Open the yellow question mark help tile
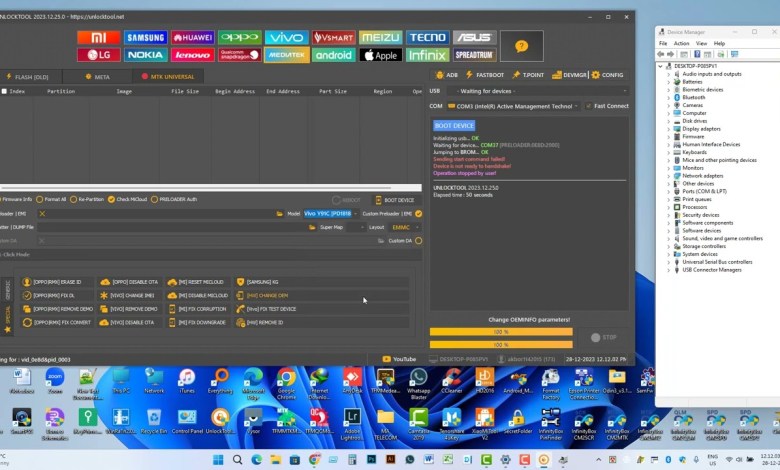Image resolution: width=780 pixels, height=470 pixels. point(521,46)
